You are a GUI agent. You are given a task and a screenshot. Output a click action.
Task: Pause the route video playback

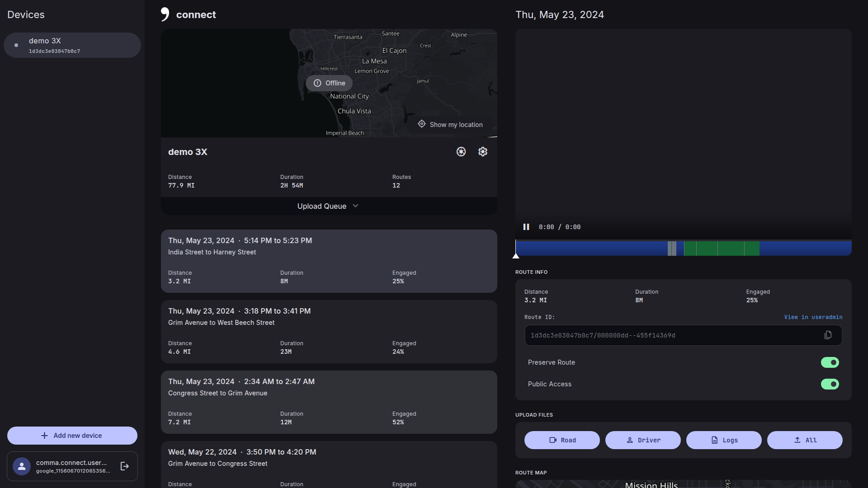pos(526,227)
